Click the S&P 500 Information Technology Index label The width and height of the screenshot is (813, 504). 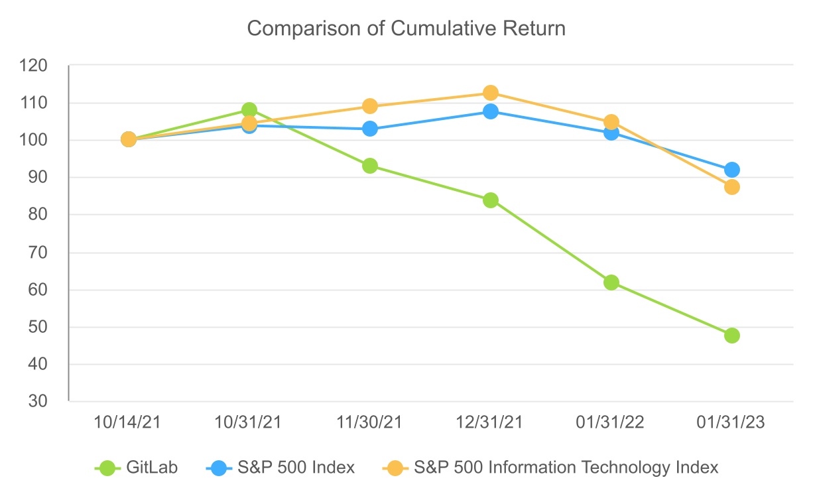(x=566, y=468)
